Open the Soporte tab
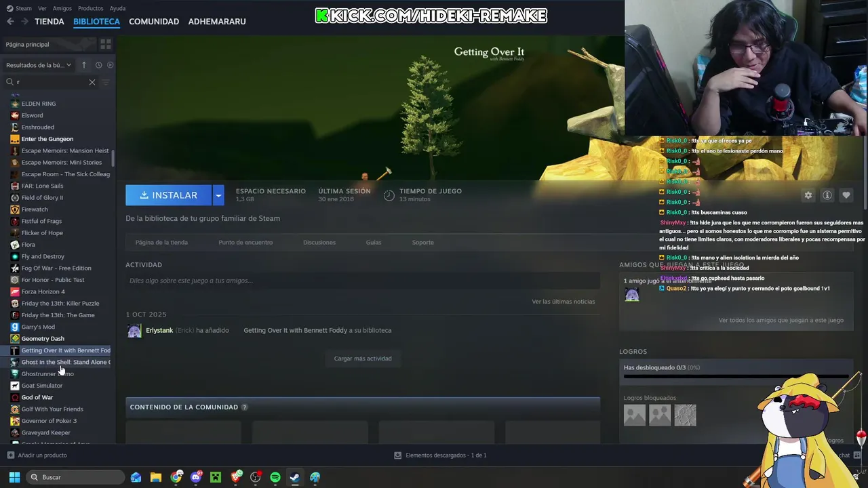Viewport: 868px width, 488px height. coord(423,243)
